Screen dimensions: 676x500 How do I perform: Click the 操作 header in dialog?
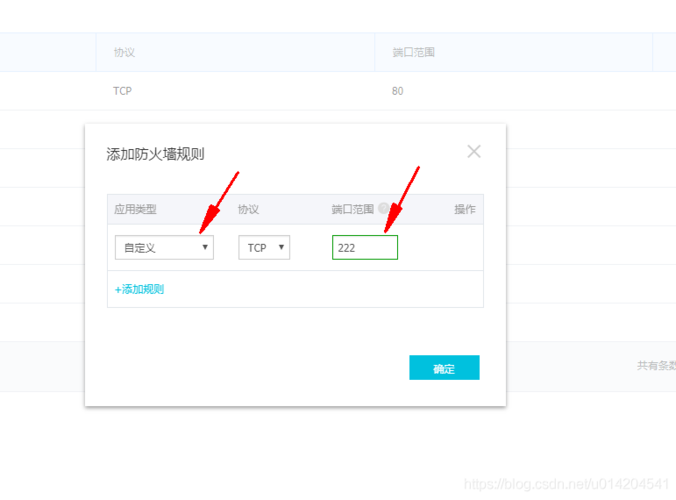pos(465,209)
